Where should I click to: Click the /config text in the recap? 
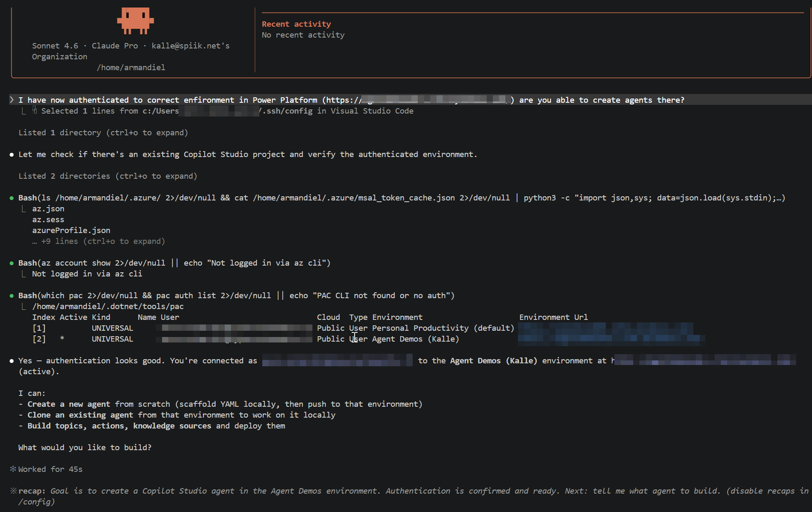point(36,502)
